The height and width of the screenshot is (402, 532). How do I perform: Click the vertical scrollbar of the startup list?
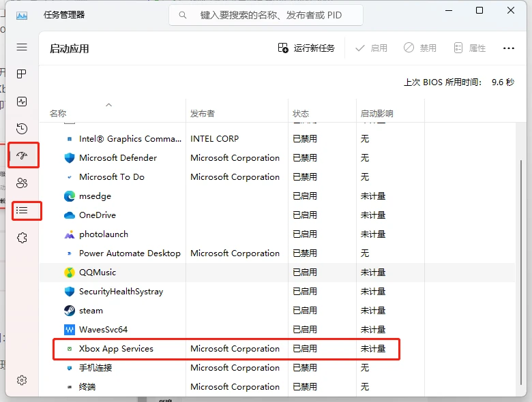tap(521, 272)
